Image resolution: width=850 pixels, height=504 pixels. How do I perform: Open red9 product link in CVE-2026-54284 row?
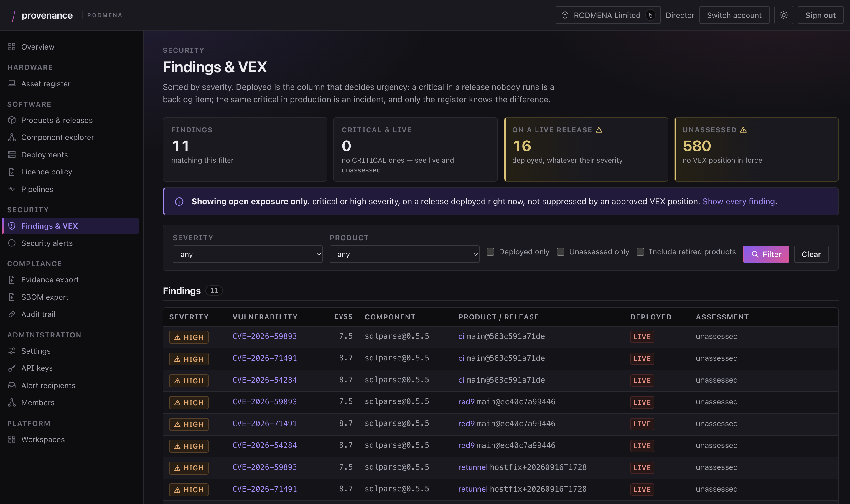tap(466, 445)
